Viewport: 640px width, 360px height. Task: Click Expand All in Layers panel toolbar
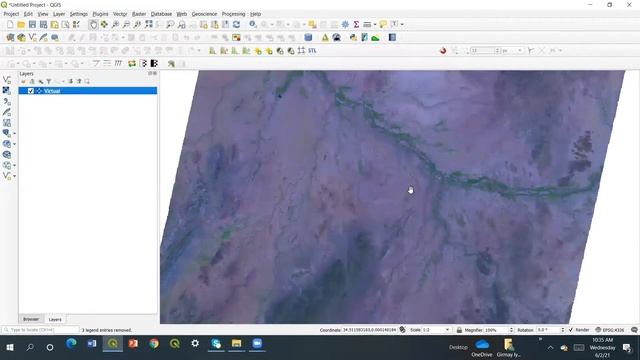71,82
